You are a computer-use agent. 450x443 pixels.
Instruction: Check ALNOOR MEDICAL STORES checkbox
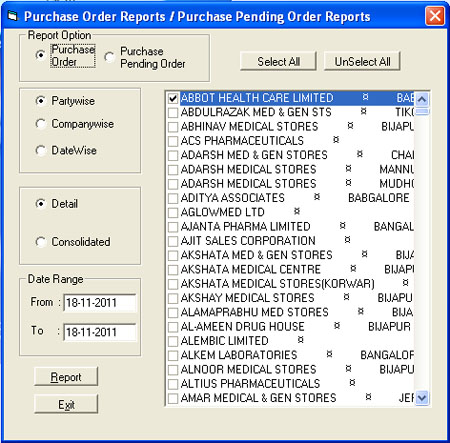(x=173, y=370)
